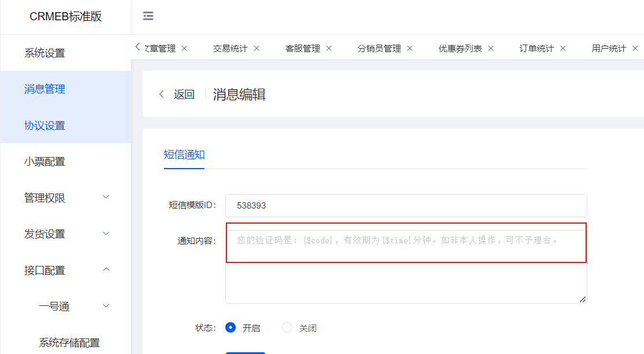Click the back arrow icon beside 返回
This screenshot has height=354, width=644.
(162, 94)
